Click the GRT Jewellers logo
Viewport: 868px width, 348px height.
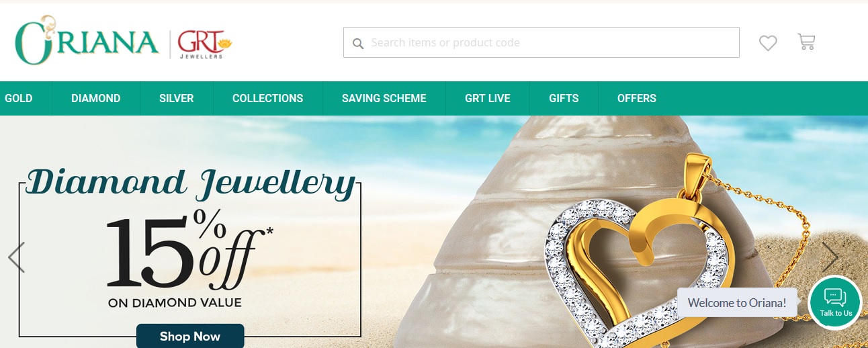[204, 44]
